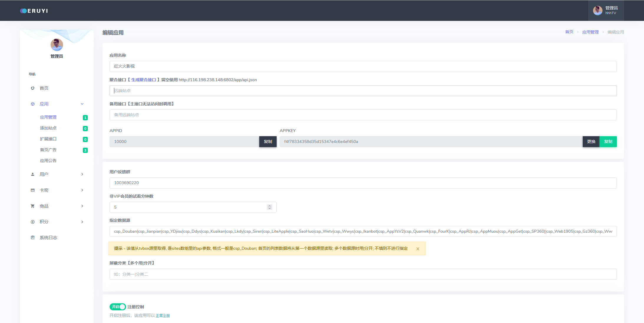
Task: Click the sidebar profile avatar picture
Action: pos(57,45)
